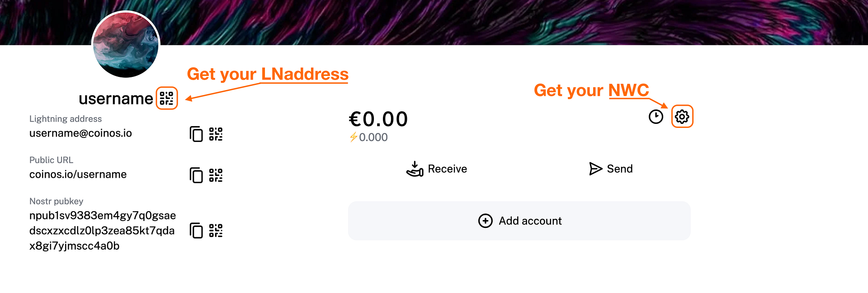
Task: Show QR code for Nostr pubkey
Action: click(216, 231)
